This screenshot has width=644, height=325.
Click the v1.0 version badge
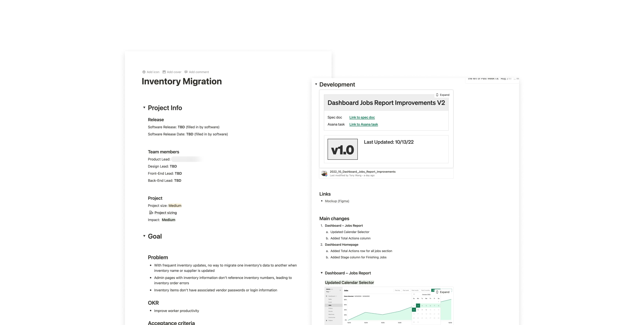coord(343,149)
